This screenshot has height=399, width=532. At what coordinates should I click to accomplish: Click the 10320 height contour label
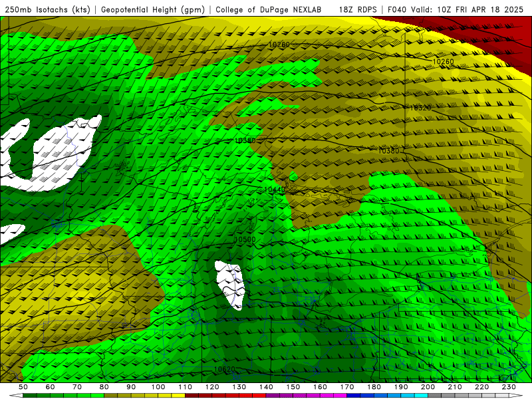pyautogui.click(x=420, y=108)
